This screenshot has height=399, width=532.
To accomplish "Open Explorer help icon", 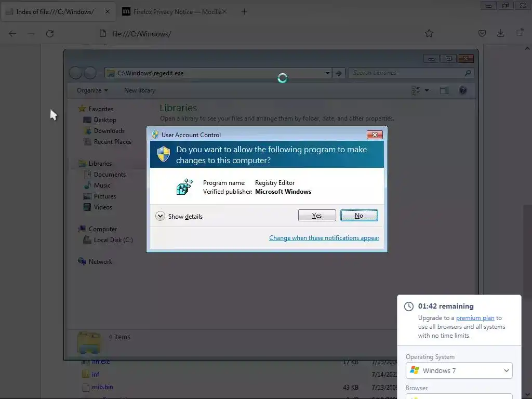I will (x=463, y=90).
